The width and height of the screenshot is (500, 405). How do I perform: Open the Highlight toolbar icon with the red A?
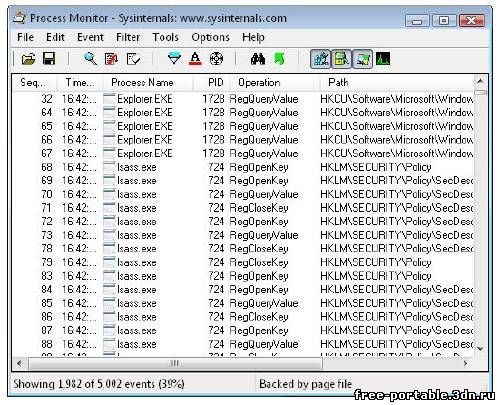click(x=195, y=59)
